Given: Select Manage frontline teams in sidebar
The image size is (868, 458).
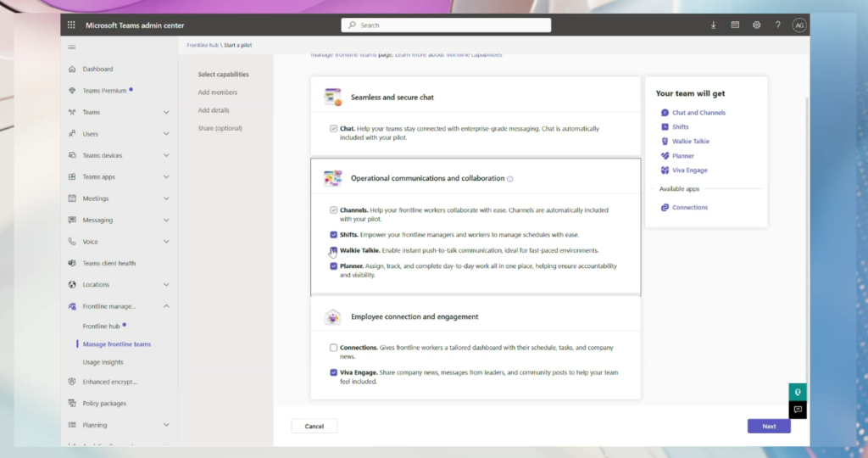Looking at the screenshot, I should coord(117,344).
